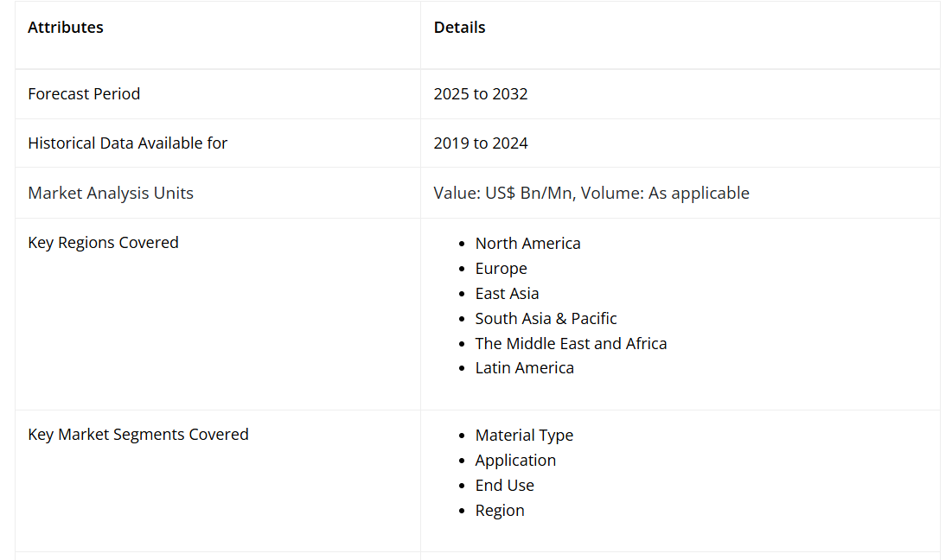Image resolution: width=952 pixels, height=560 pixels.
Task: Select East Asia list item
Action: point(507,294)
